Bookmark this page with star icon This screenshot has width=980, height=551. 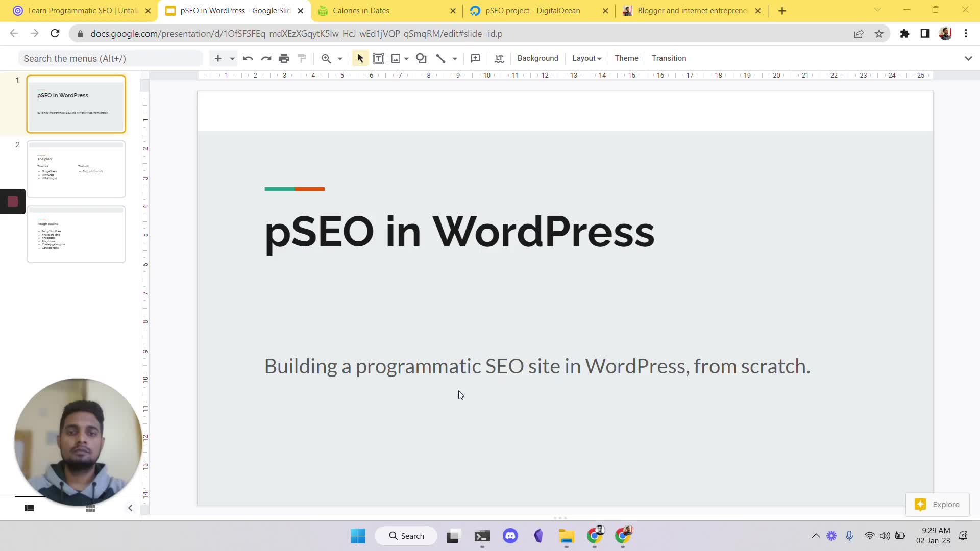pyautogui.click(x=879, y=33)
